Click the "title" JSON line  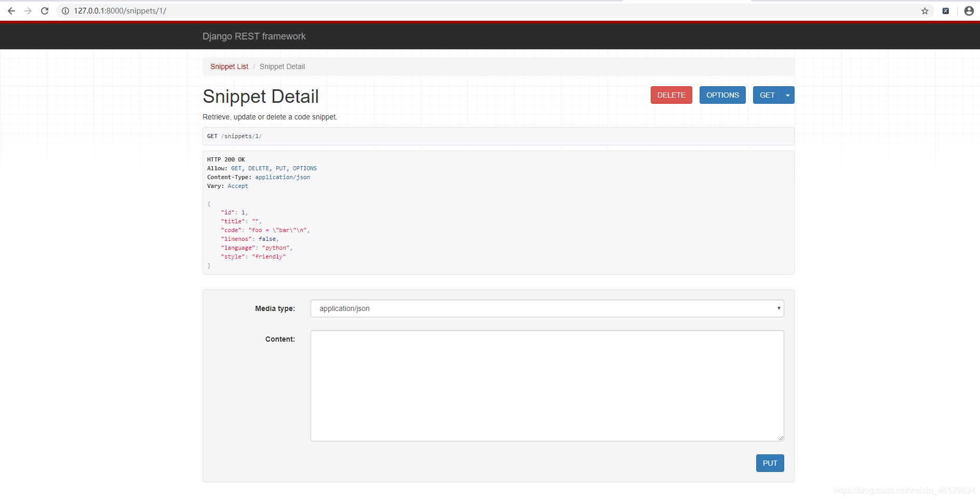241,221
